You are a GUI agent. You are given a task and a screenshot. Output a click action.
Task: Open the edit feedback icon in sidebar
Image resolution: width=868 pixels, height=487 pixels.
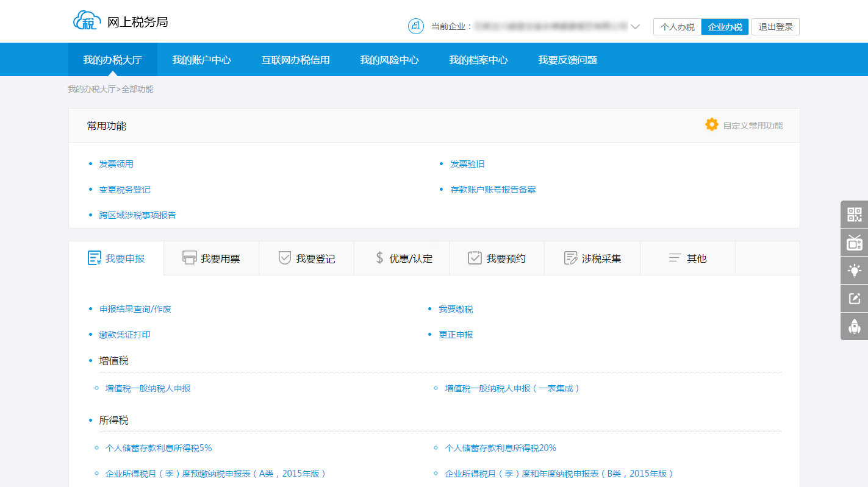[854, 299]
